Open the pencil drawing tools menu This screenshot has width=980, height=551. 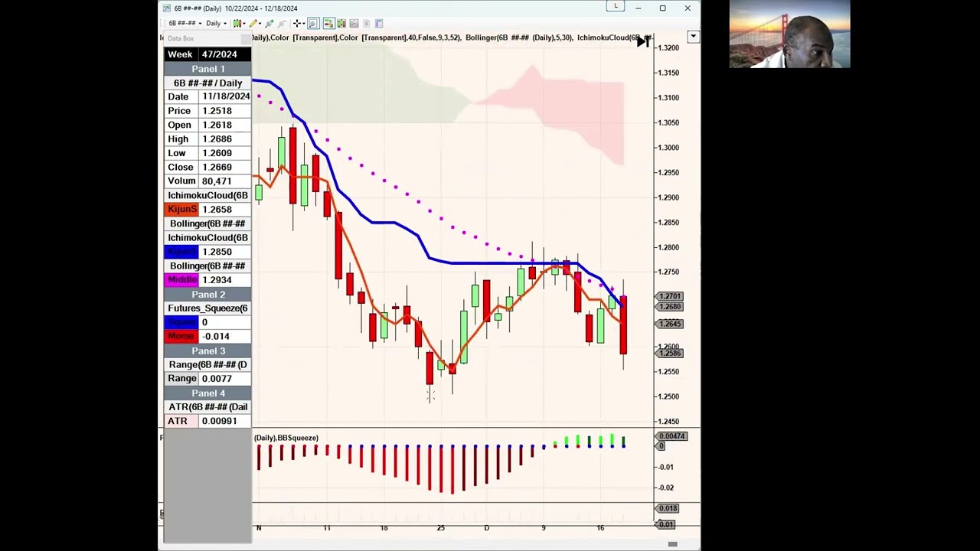point(255,23)
